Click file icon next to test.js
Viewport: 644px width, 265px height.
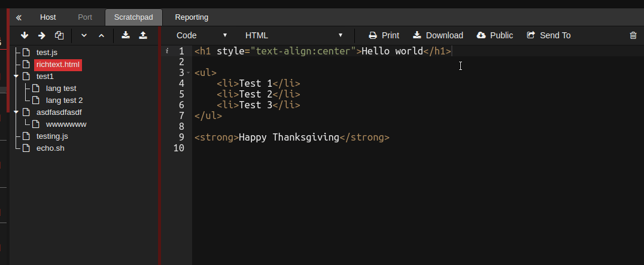pyautogui.click(x=26, y=53)
